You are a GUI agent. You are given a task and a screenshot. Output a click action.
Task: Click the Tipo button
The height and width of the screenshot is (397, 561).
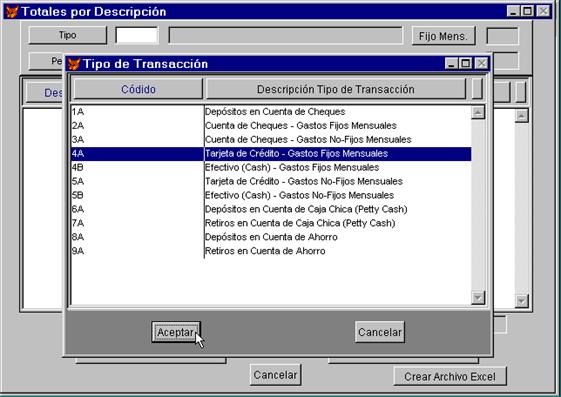[x=68, y=35]
